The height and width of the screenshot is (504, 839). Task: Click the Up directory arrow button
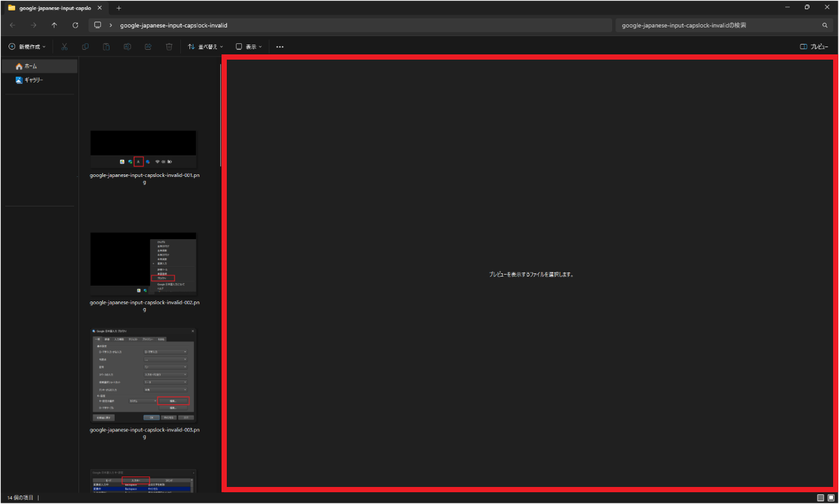tap(54, 25)
